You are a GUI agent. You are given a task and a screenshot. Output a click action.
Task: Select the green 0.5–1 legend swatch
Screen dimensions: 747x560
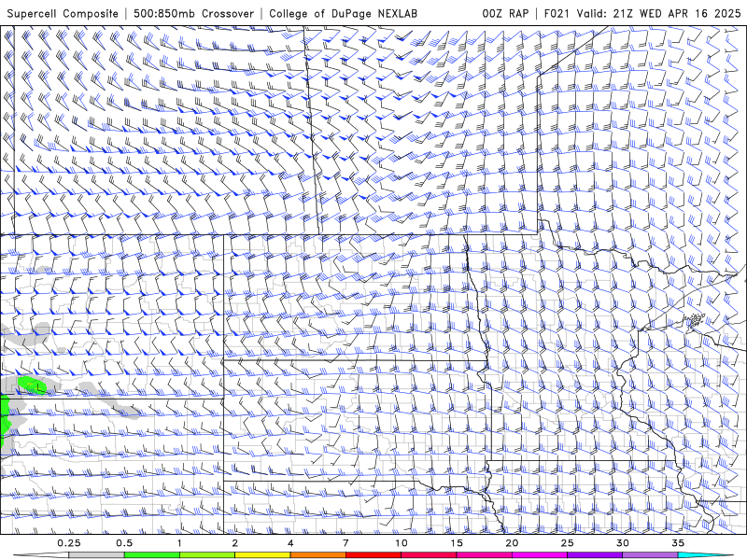151,555
